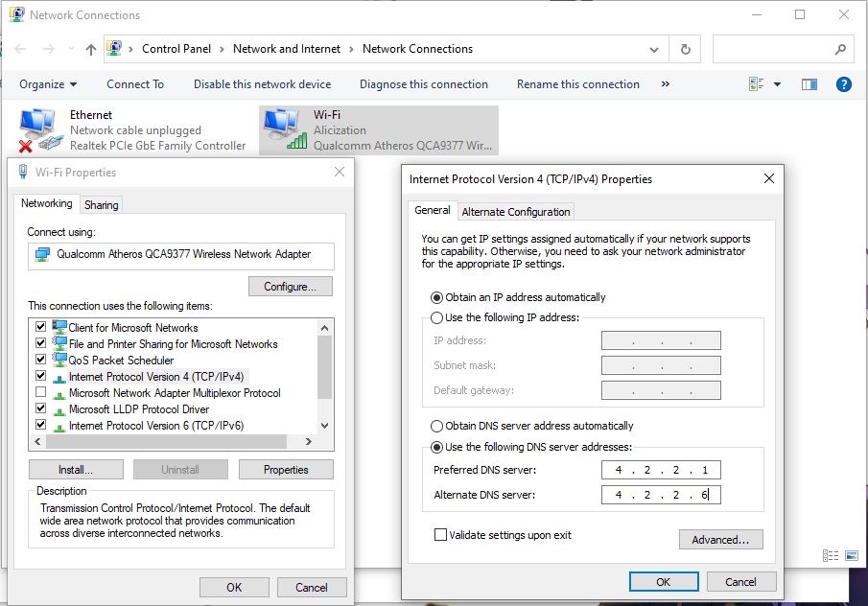Image resolution: width=868 pixels, height=606 pixels.
Task: Click the Forward navigation arrow
Action: [x=49, y=49]
